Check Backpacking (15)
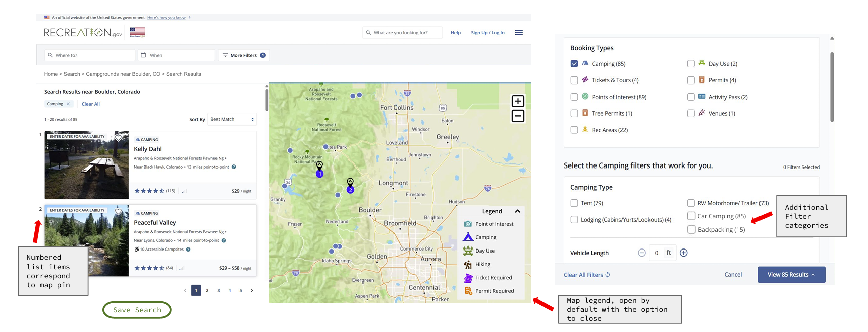This screenshot has height=332, width=868. coord(691,229)
